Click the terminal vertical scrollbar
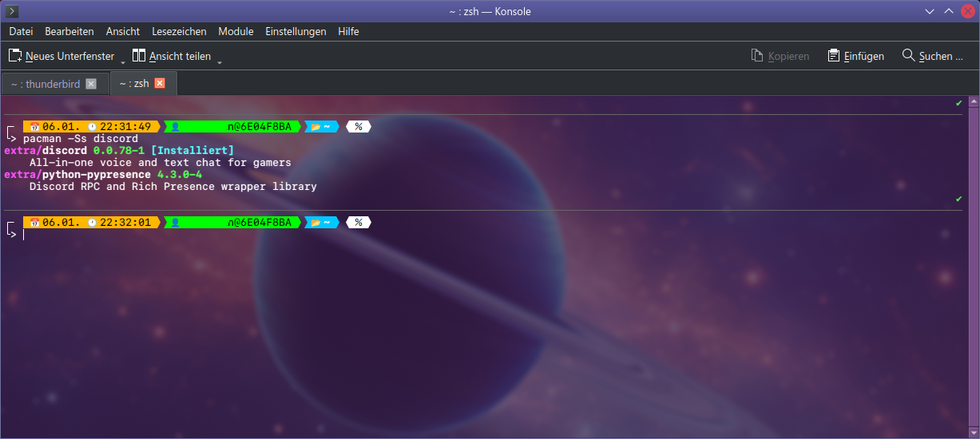The image size is (980, 439). coord(974,267)
